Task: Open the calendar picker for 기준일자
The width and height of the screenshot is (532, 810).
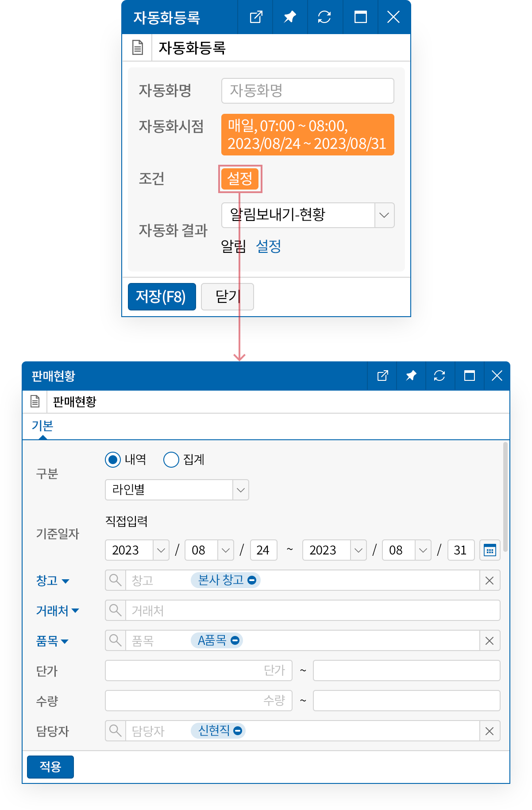Action: (490, 550)
